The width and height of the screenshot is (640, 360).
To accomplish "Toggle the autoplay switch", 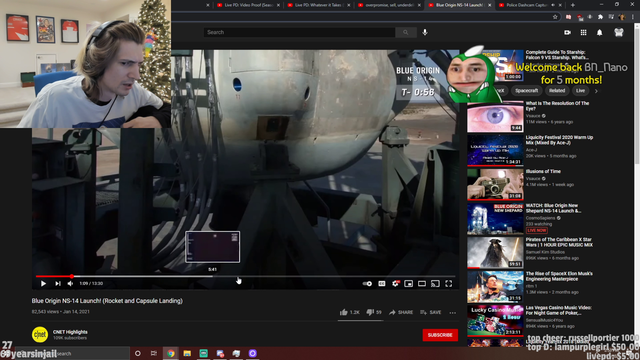I will coord(367,284).
